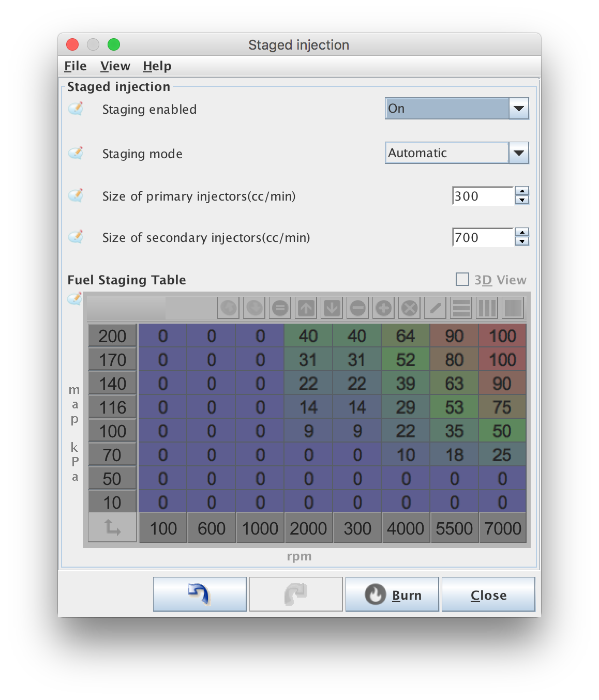Click the square down-arrow table toolbar icon
This screenshot has width=599, height=700.
(332, 308)
